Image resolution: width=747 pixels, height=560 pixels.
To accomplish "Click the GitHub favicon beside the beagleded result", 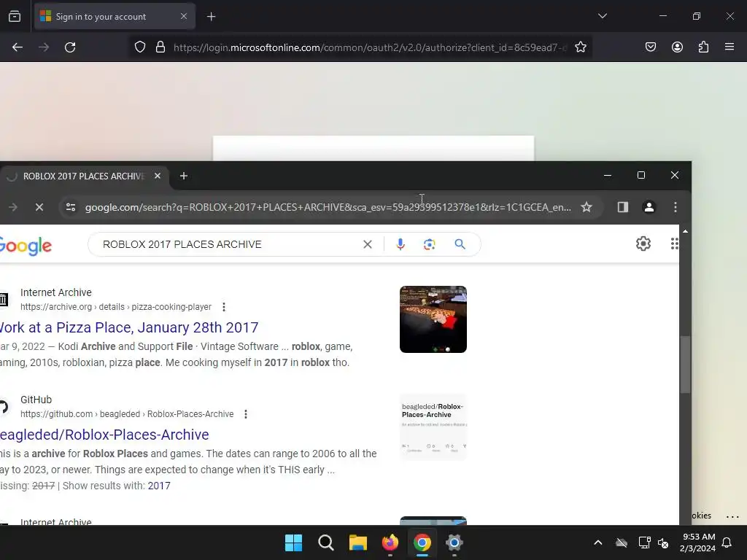I will (x=4, y=407).
